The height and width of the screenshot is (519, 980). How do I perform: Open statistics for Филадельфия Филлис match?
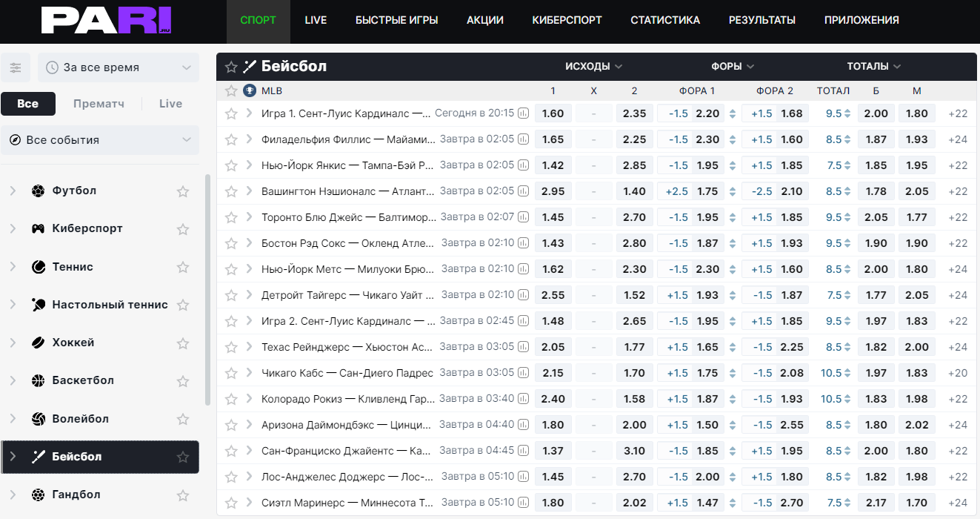(524, 139)
